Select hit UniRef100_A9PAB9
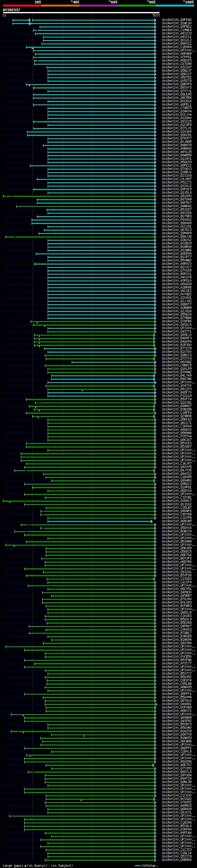 pyautogui.click(x=177, y=54)
